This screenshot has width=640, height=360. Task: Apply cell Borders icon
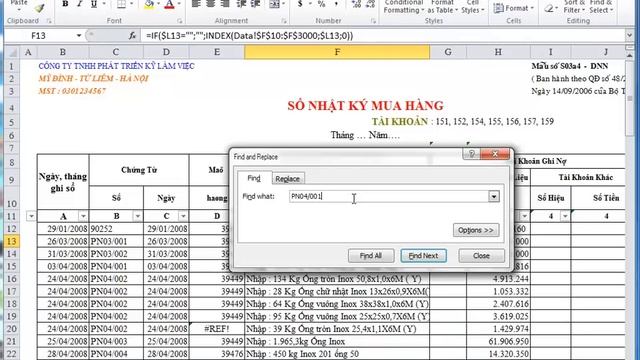[121, 4]
